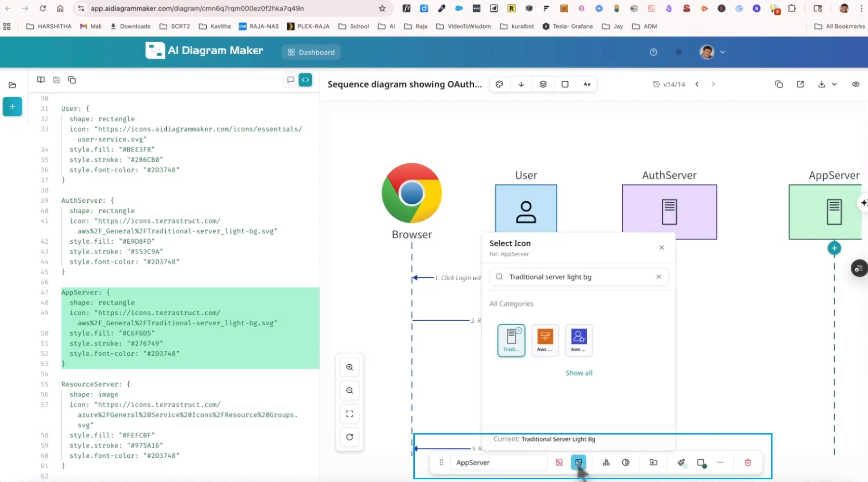Open the text style (Aa) settings
The image size is (868, 482).
[x=587, y=84]
